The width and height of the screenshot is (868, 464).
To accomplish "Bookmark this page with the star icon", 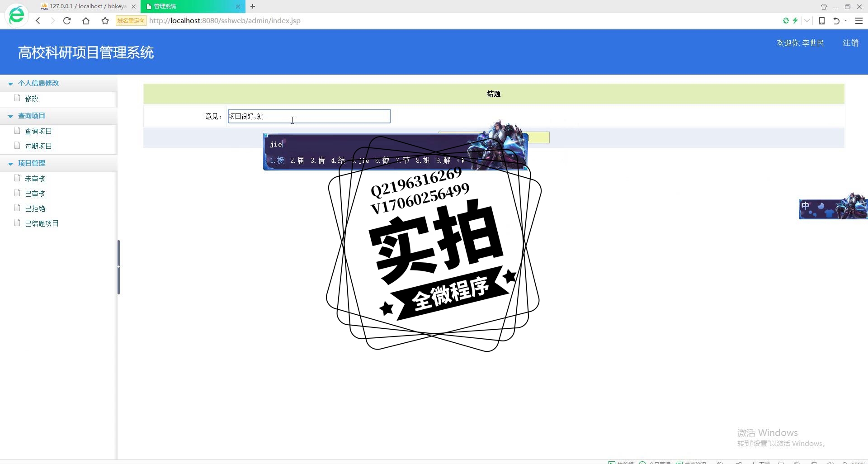I will click(x=105, y=21).
